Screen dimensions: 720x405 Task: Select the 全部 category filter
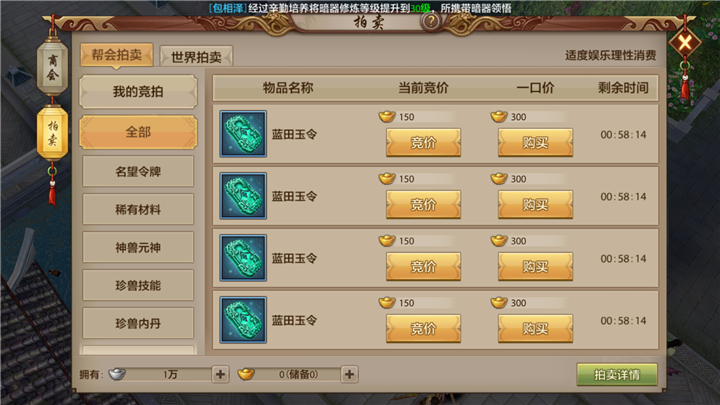click(138, 132)
